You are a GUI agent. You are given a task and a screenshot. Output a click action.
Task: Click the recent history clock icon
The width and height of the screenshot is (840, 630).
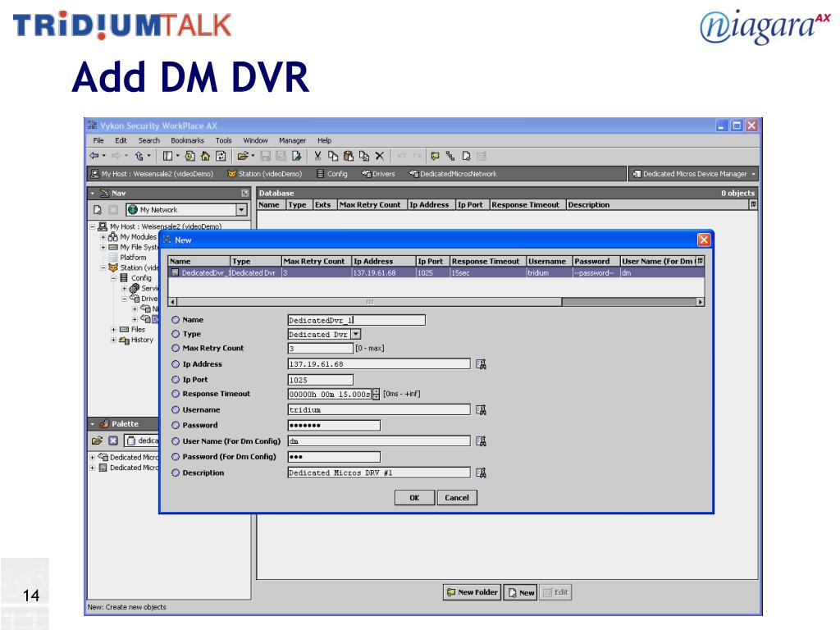[x=189, y=156]
